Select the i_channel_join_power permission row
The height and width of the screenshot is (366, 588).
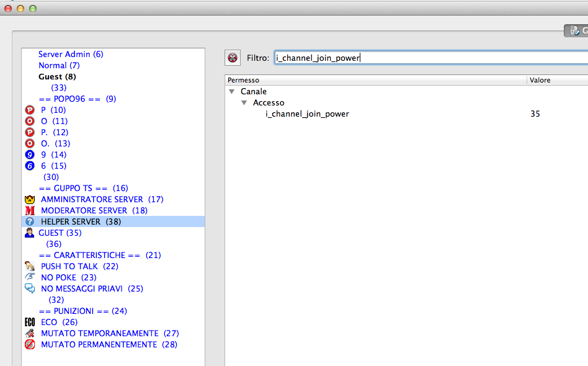pyautogui.click(x=307, y=114)
